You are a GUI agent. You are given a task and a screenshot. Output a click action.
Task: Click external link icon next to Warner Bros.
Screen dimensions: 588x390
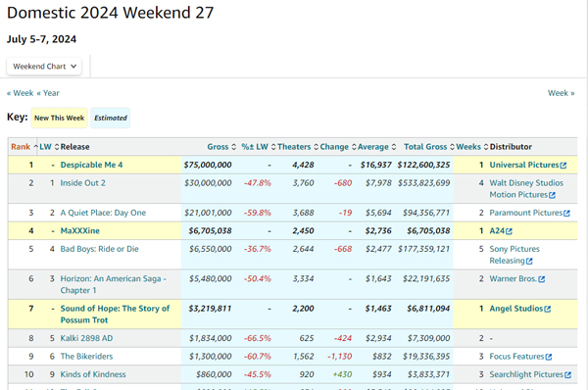(x=542, y=279)
